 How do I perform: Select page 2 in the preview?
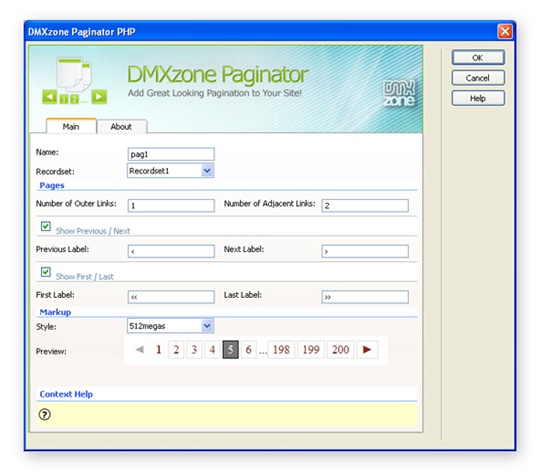click(x=176, y=350)
